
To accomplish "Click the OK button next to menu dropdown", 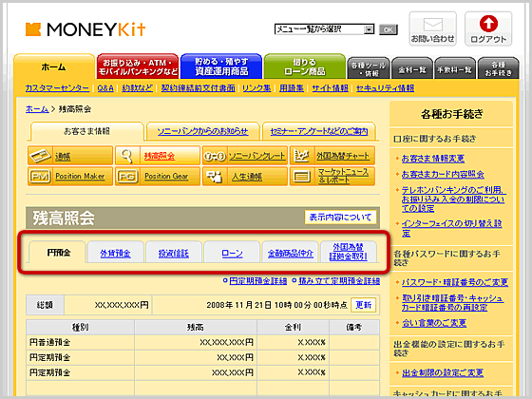I will click(x=389, y=29).
